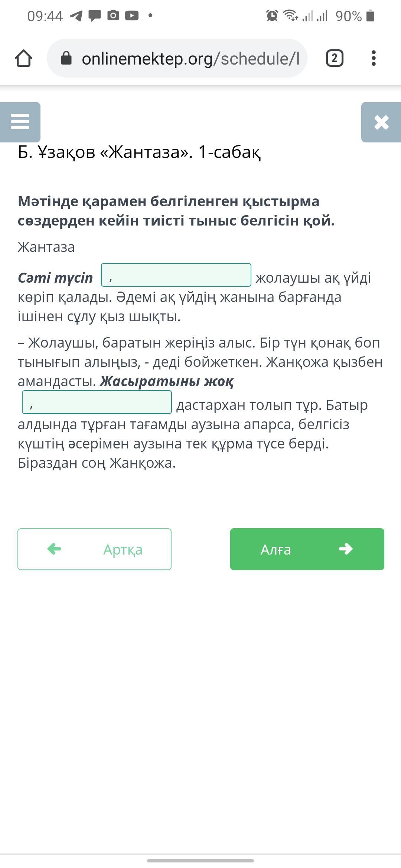The width and height of the screenshot is (401, 868).
Task: Tap the bottom navigation gesture handle
Action: (200, 860)
